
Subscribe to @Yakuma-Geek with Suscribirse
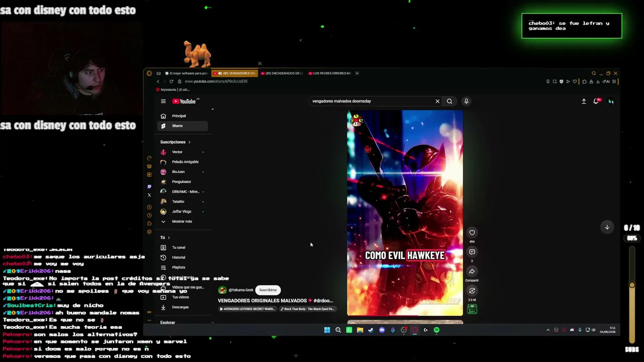268,290
